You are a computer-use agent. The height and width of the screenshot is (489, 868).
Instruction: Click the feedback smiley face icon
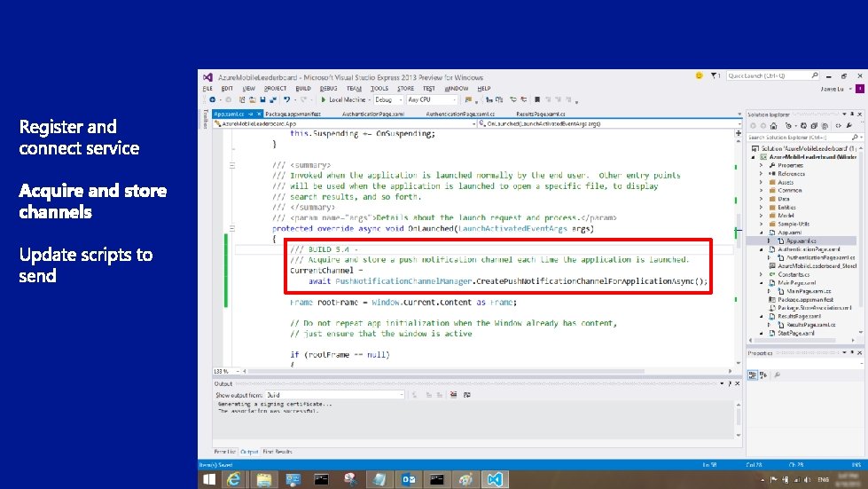click(699, 75)
